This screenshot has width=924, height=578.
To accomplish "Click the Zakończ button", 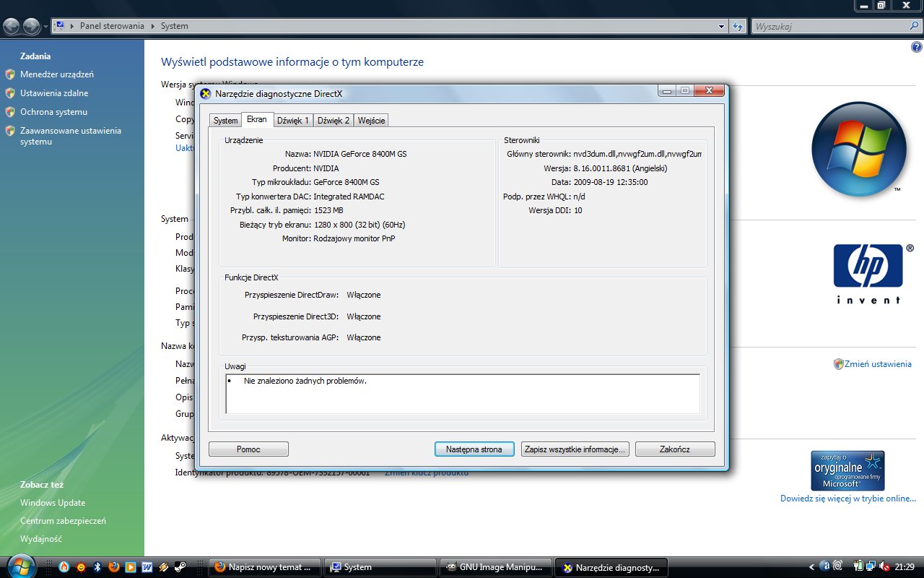I will click(x=675, y=449).
